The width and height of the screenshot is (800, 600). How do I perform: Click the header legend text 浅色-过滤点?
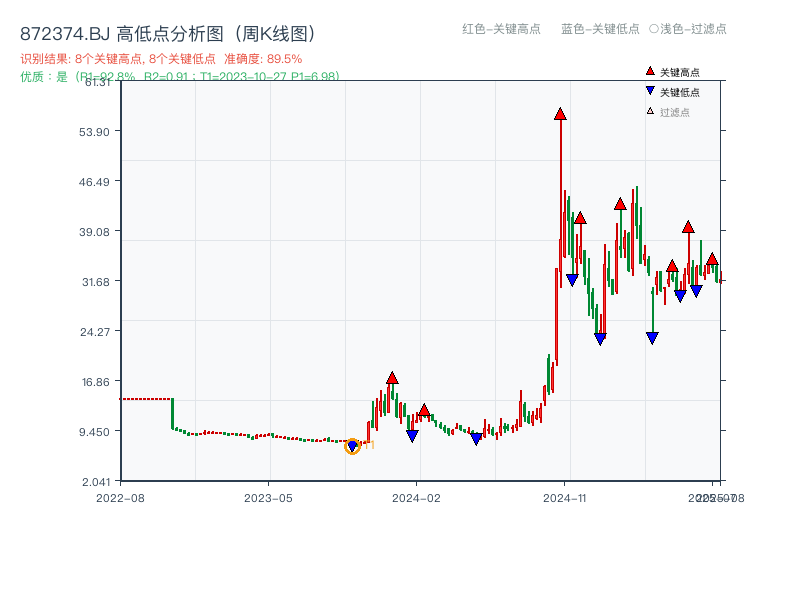(688, 29)
